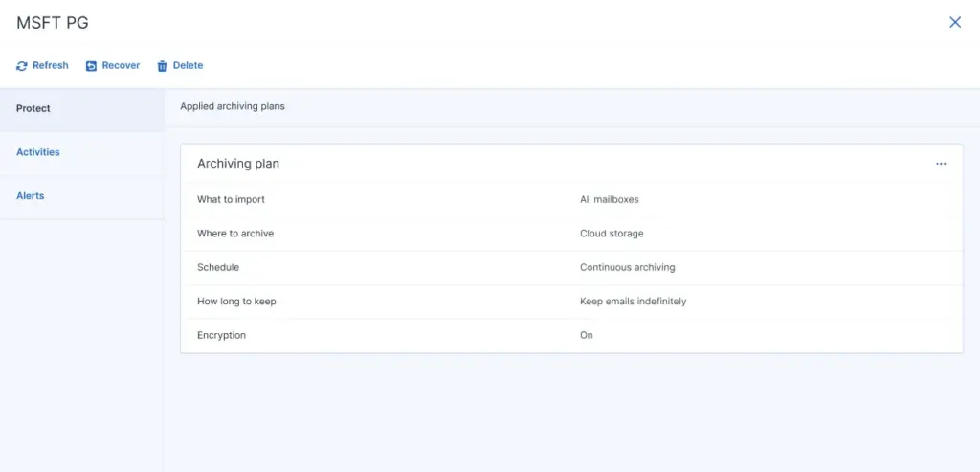Click the Refresh circular arrows icon
This screenshot has height=472, width=980.
[22, 66]
